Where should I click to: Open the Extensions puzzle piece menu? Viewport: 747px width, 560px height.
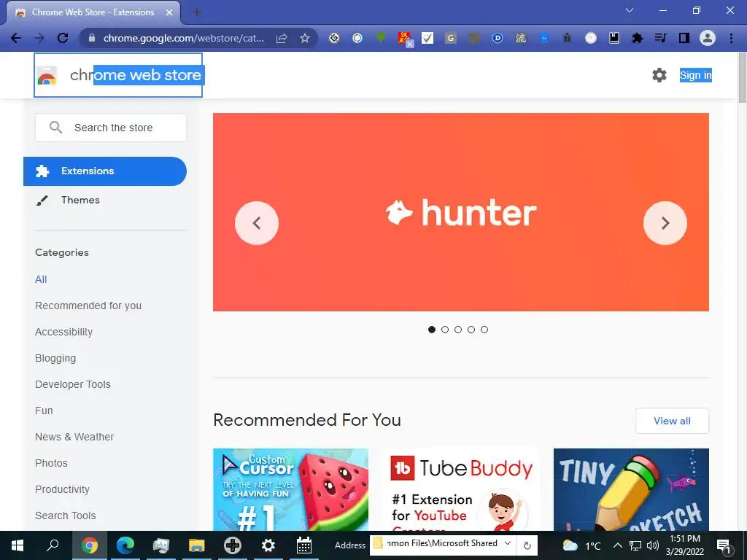(x=638, y=38)
